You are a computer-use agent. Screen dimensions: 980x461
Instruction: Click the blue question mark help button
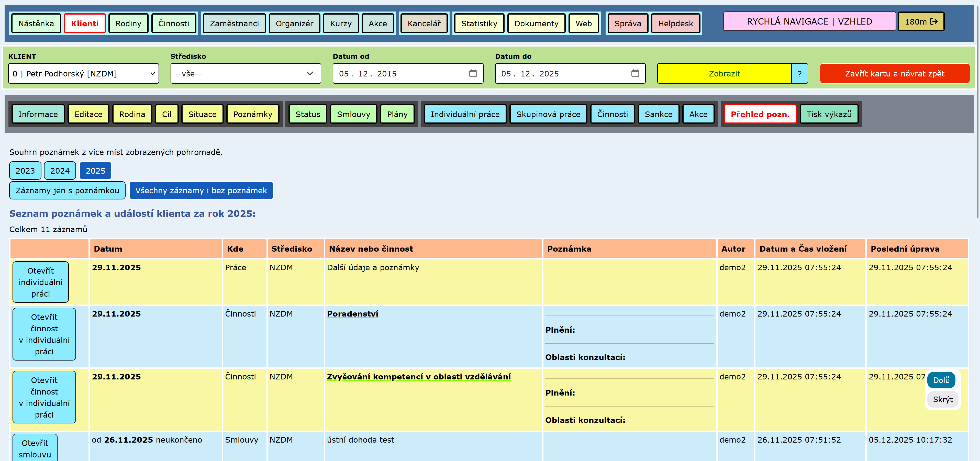click(x=799, y=74)
